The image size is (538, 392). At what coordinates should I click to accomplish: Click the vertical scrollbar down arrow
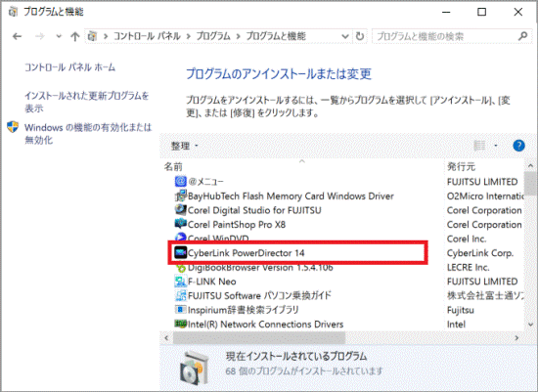(530, 325)
